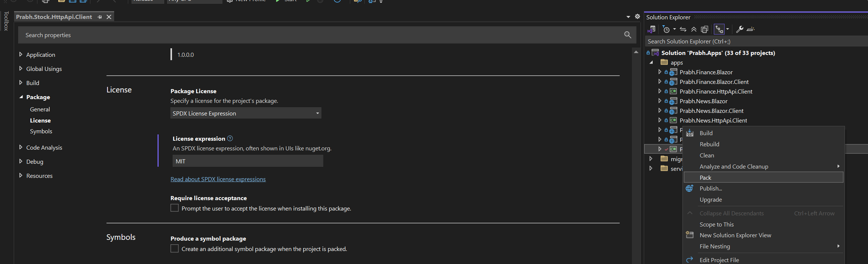This screenshot has width=868, height=264.
Task: Go to Symbols under Package
Action: pyautogui.click(x=41, y=131)
